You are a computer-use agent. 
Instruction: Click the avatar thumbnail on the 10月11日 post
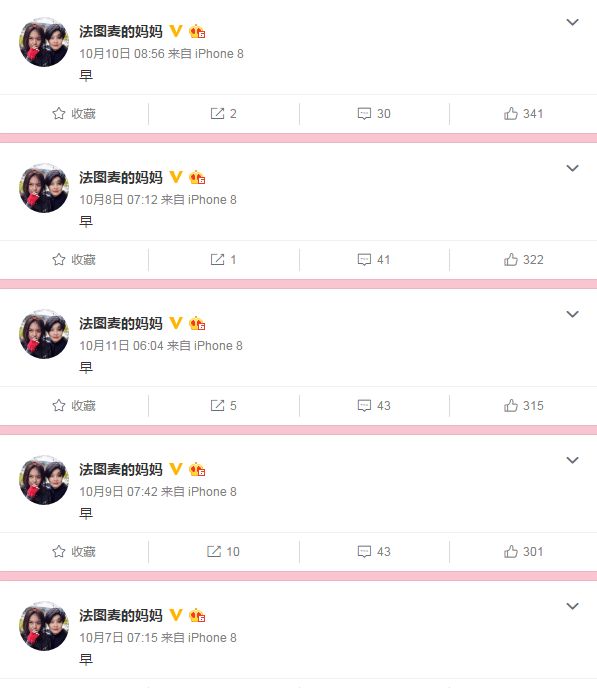(44, 334)
